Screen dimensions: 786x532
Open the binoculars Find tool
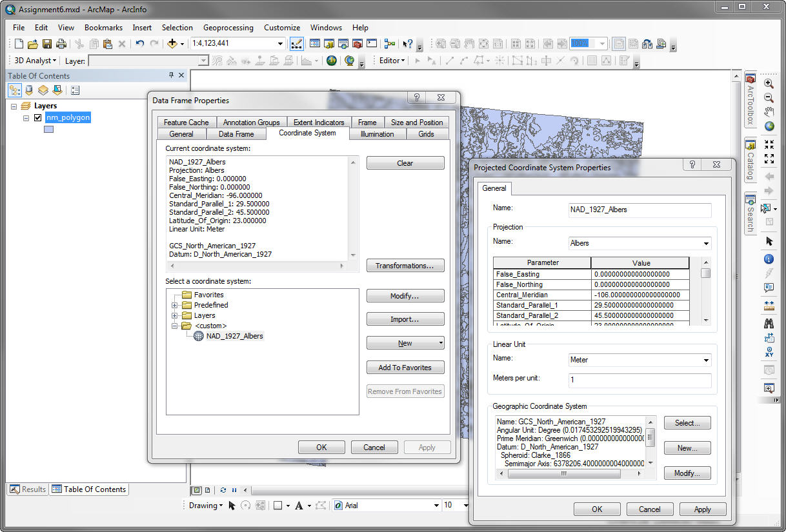[769, 323]
